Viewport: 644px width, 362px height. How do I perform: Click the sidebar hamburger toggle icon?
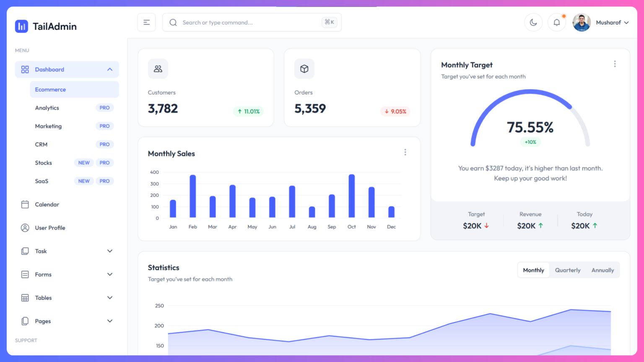click(x=146, y=22)
